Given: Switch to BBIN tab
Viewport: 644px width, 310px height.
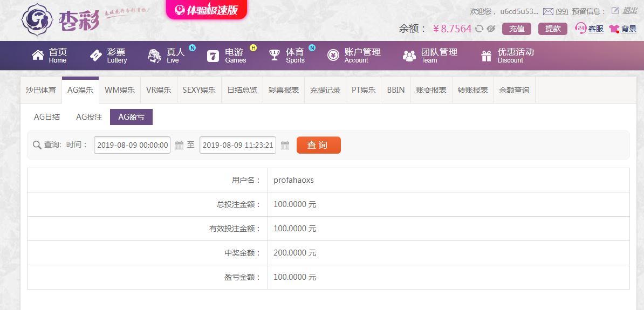Looking at the screenshot, I should click(396, 90).
